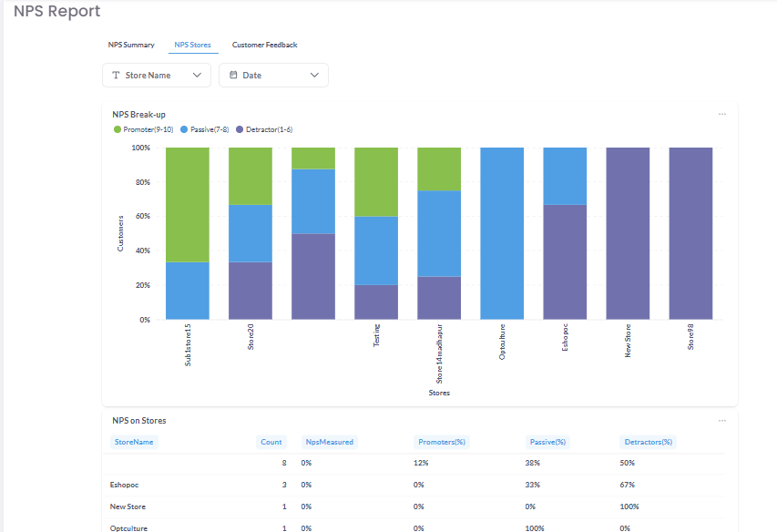Viewport: 777px width, 532px height.
Task: Sort by the Promoters(%) column header
Action: [x=442, y=442]
